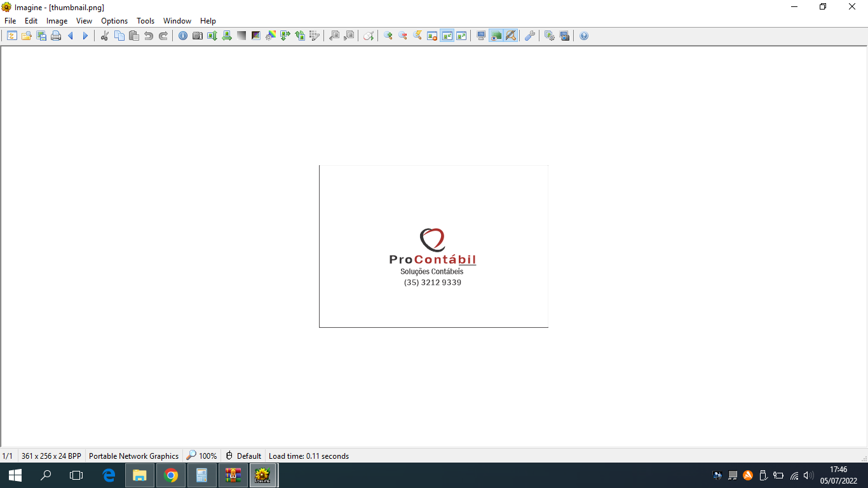868x488 pixels.
Task: Open File Explorer from the taskbar
Action: tap(140, 475)
